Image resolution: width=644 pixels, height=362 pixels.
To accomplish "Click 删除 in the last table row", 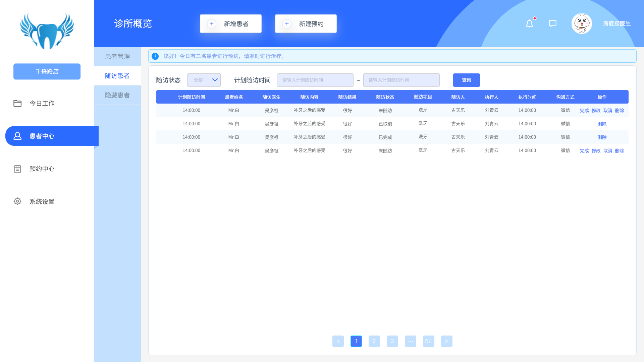I will (x=620, y=151).
